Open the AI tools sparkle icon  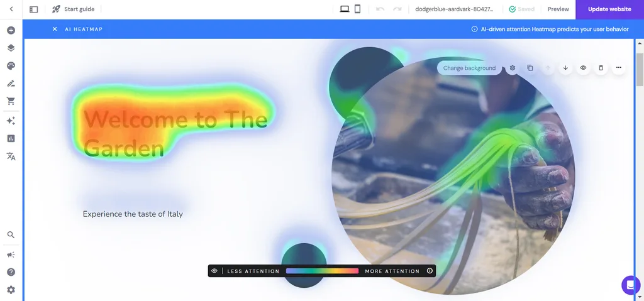coord(11,121)
